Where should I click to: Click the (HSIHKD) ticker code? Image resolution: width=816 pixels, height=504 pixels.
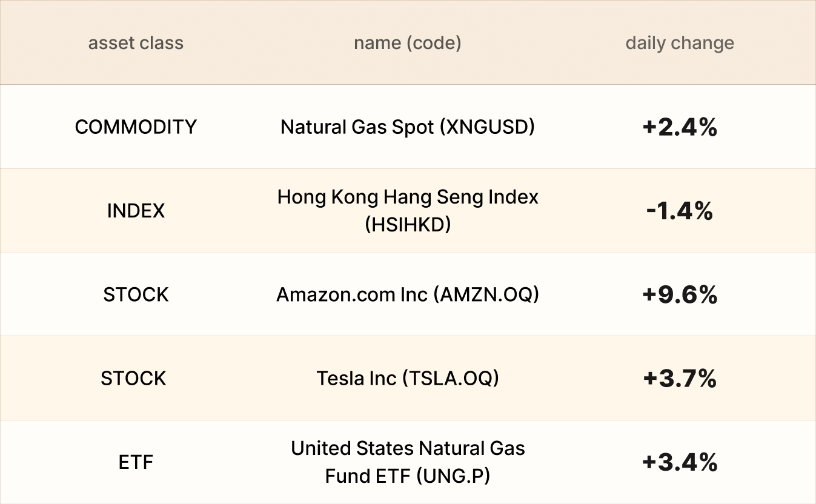pos(407,225)
